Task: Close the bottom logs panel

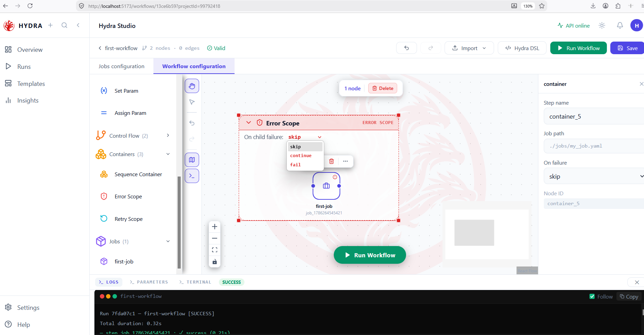Action: click(x=636, y=282)
